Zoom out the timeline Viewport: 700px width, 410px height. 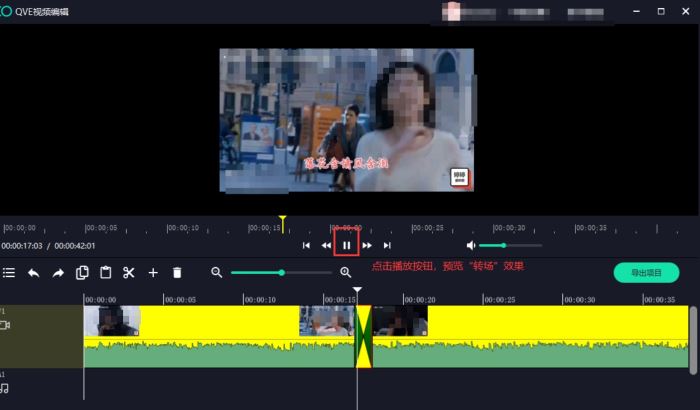(217, 272)
